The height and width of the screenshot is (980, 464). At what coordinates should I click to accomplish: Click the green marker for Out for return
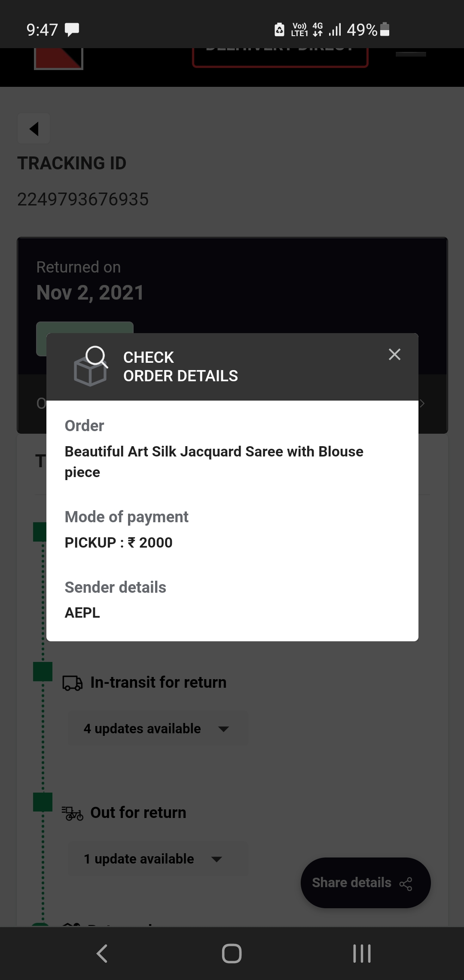[43, 802]
